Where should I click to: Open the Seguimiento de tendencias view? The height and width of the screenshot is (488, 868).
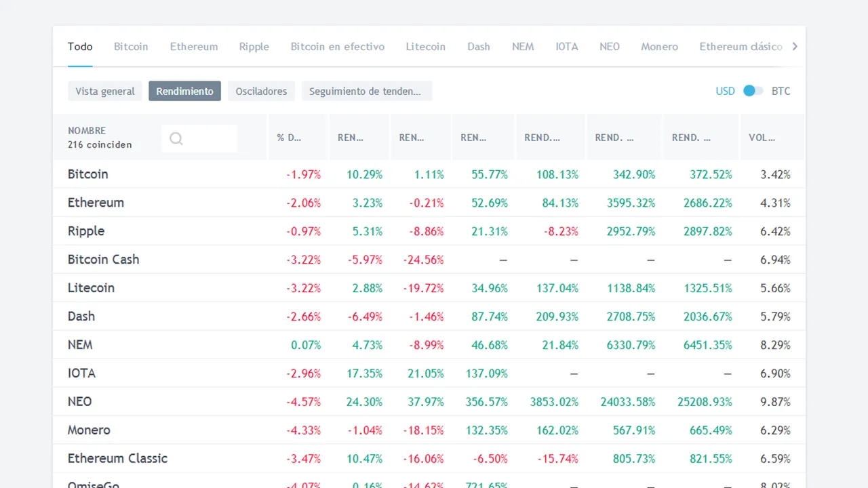(366, 91)
